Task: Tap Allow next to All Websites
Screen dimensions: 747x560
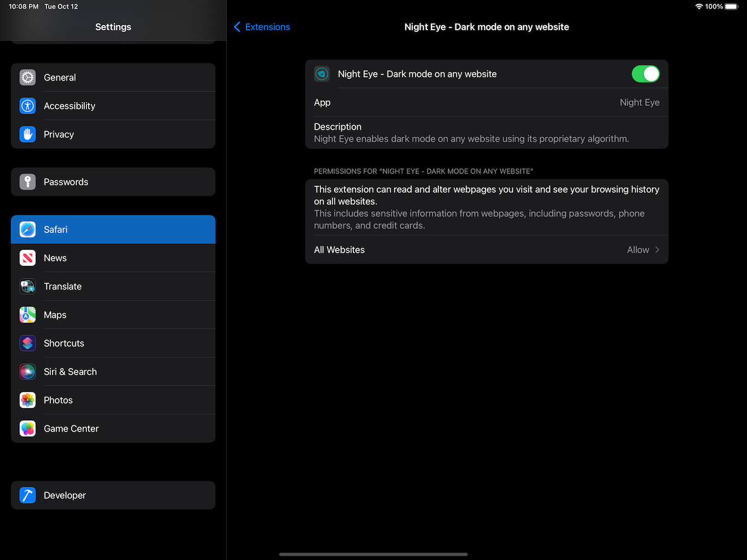Action: (638, 249)
